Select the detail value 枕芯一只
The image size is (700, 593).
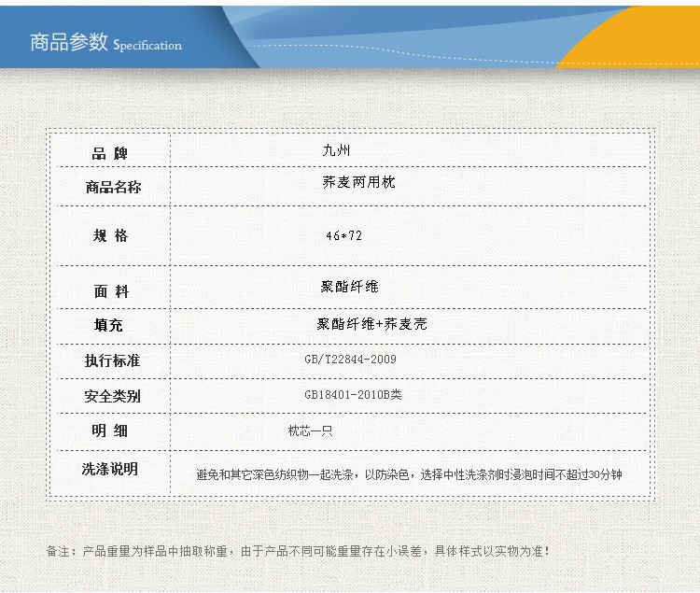click(x=310, y=431)
